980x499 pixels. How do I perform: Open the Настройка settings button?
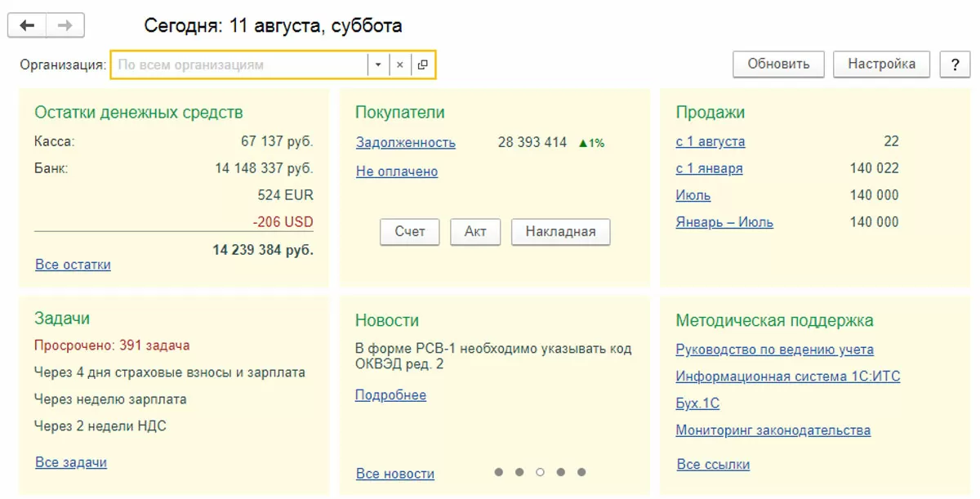pos(881,65)
